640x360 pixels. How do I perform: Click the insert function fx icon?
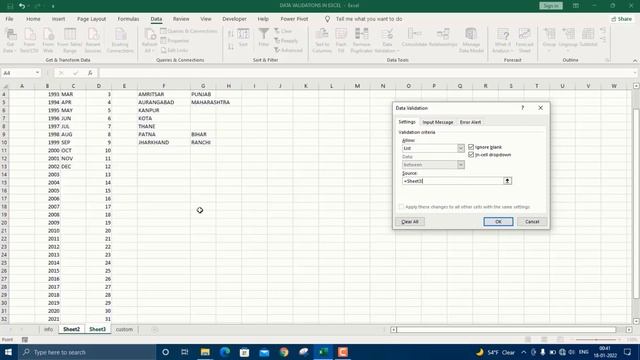pyautogui.click(x=90, y=73)
